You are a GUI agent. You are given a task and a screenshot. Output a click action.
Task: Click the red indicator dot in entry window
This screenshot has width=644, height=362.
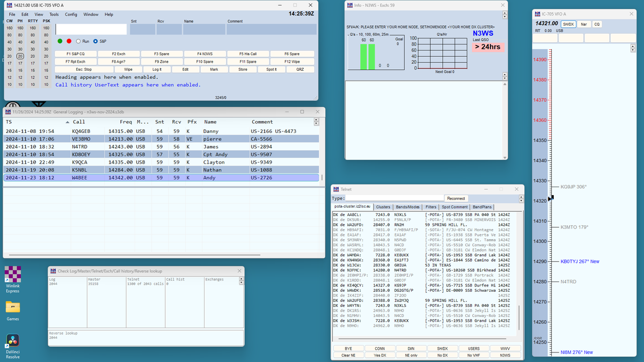pyautogui.click(x=69, y=41)
